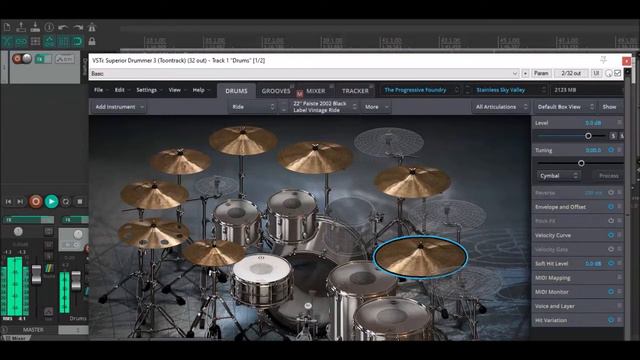Viewport: 640px width, 360px height.
Task: Toggle Envelope and Offset power button
Action: [x=611, y=207]
